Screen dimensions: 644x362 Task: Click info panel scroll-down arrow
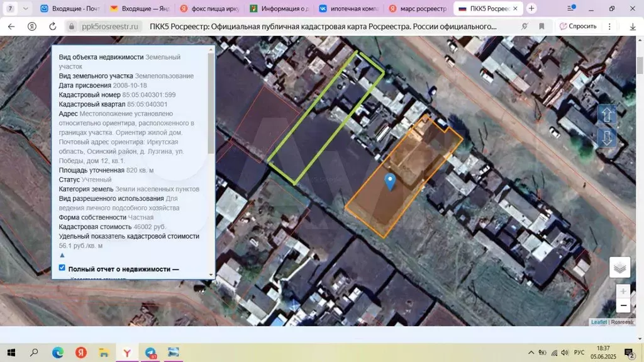pos(211,274)
